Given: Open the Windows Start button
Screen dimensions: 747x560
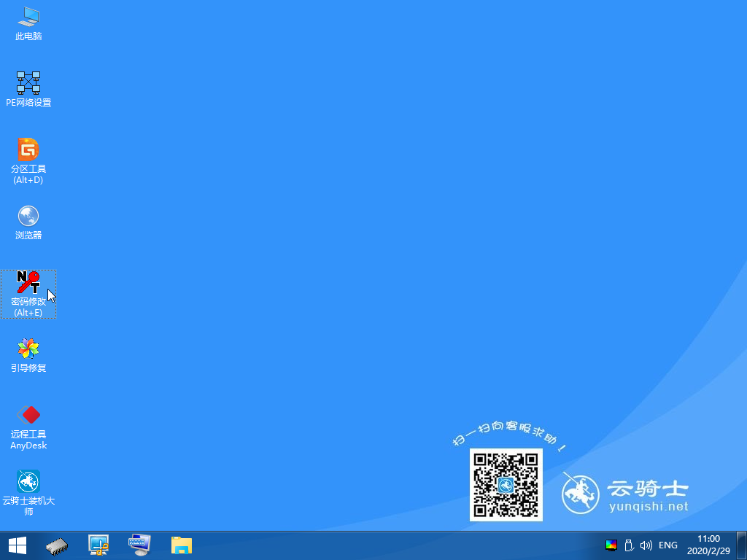Looking at the screenshot, I should tap(18, 545).
